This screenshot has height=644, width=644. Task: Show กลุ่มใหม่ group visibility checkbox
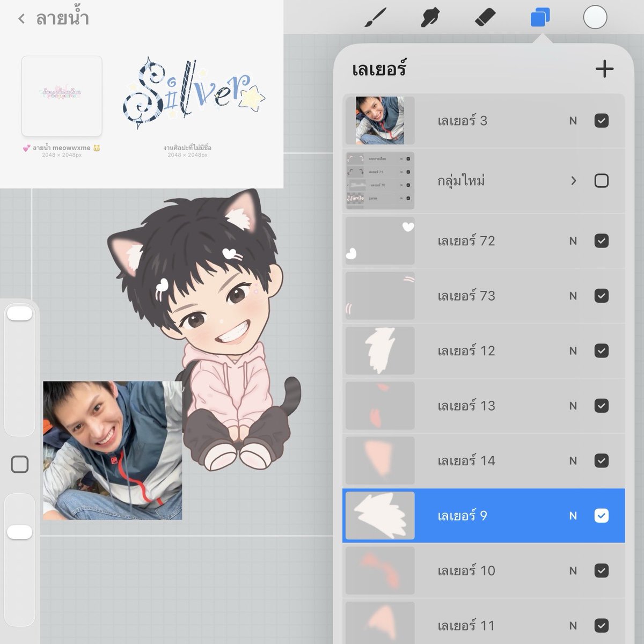pyautogui.click(x=602, y=180)
